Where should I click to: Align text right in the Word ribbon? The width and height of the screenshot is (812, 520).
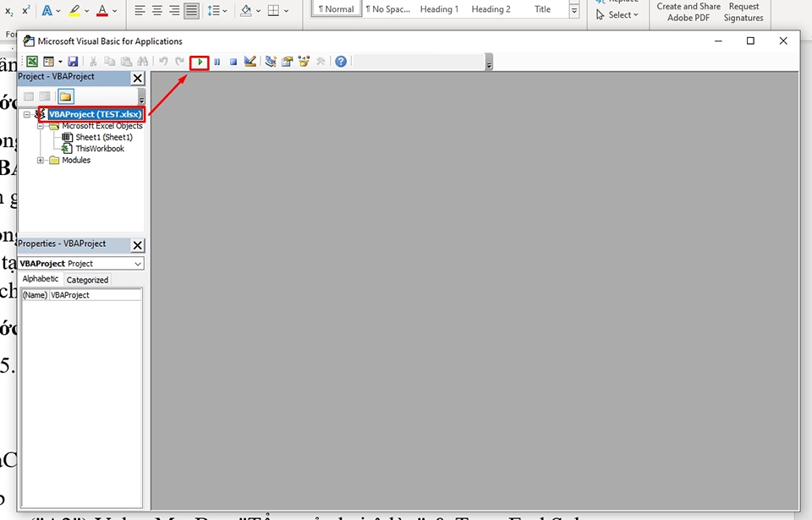point(174,10)
